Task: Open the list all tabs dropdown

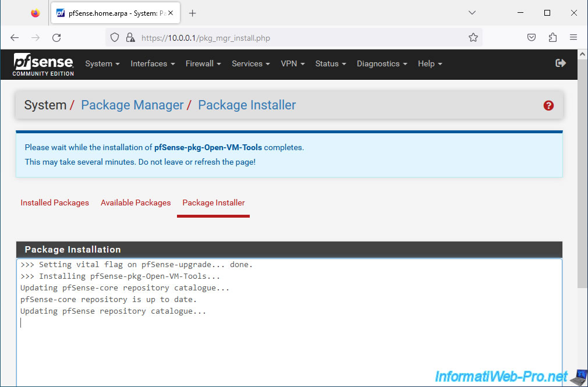Action: tap(472, 13)
